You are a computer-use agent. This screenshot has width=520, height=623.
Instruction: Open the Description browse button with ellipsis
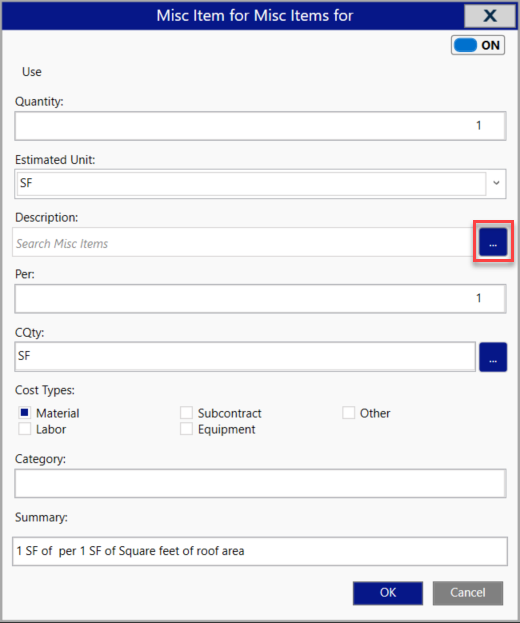[493, 242]
